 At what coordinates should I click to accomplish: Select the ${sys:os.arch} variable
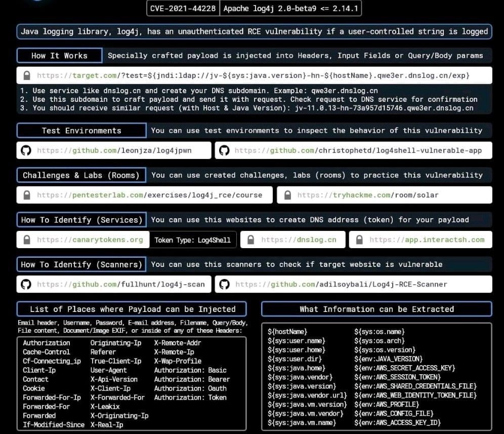click(x=380, y=341)
